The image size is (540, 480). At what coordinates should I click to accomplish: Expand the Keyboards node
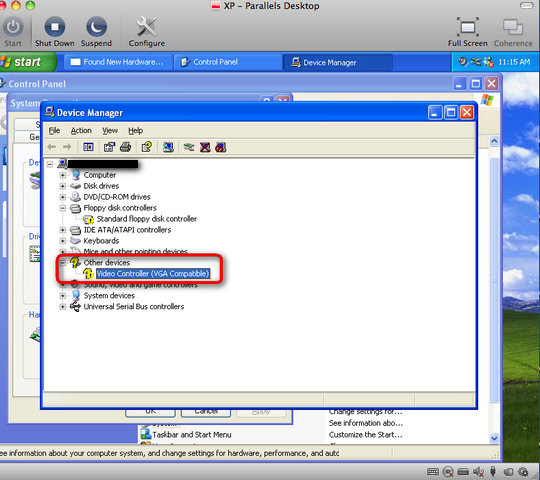coord(63,241)
